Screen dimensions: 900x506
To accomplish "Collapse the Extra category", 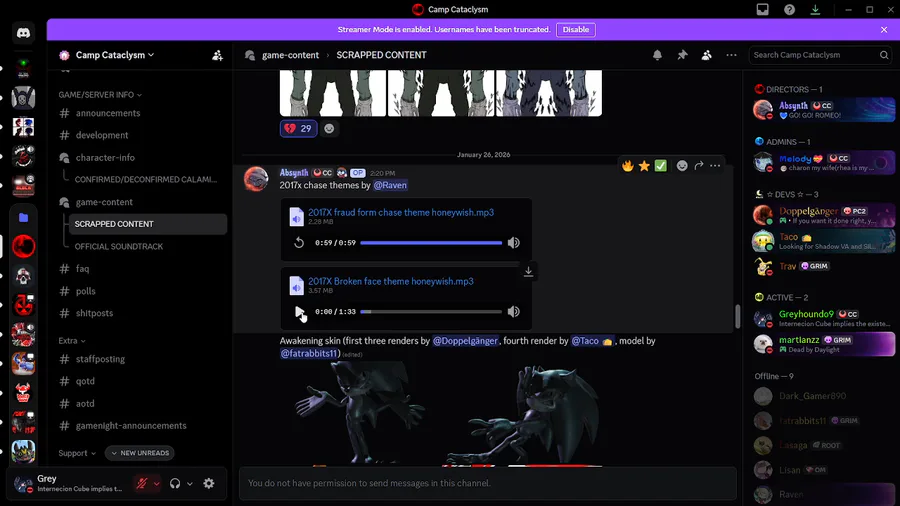I will [72, 341].
